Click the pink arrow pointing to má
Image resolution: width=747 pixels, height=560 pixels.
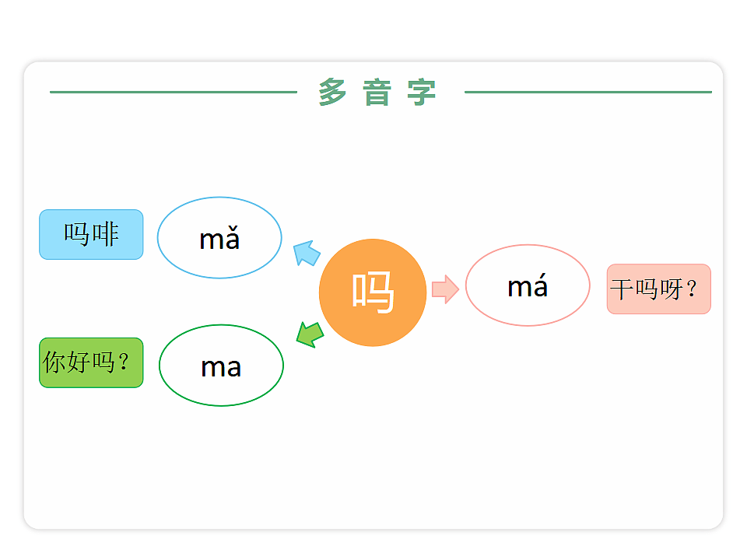coord(445,288)
